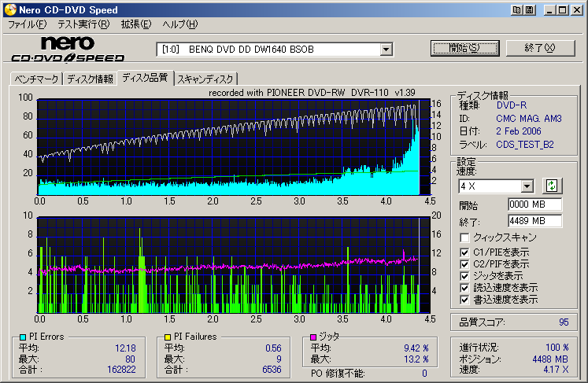Image resolution: width=588 pixels, height=383 pixels.
Task: Click the disc ID CMC MAG. AM3
Action: point(529,119)
